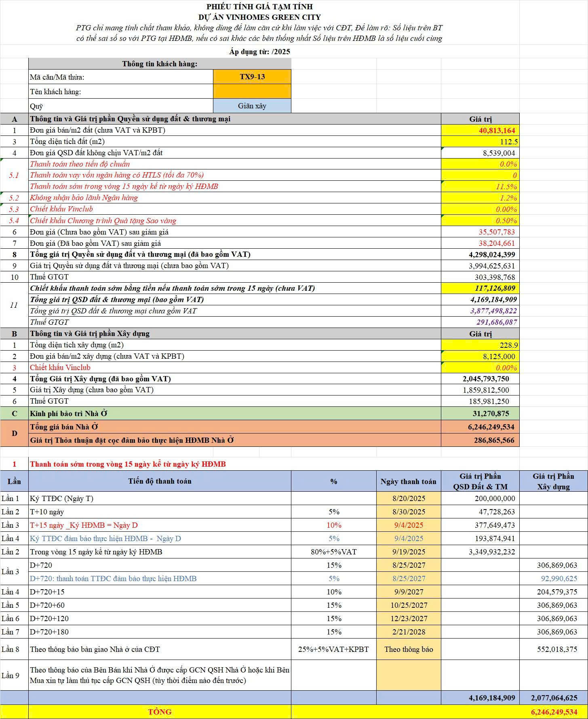
Task: Select the 11.5% early payment discount cell
Action: pos(480,186)
